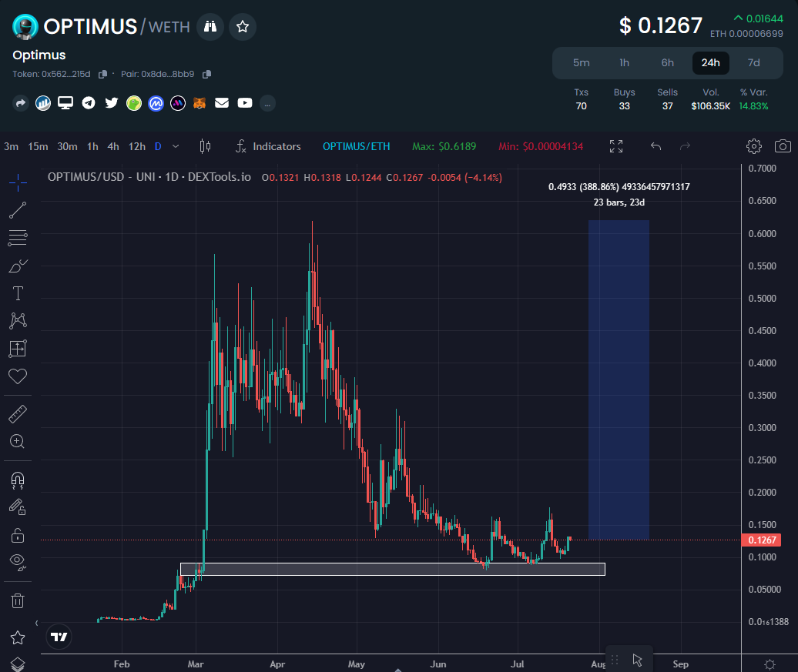Show more social links ellipsis

[267, 103]
